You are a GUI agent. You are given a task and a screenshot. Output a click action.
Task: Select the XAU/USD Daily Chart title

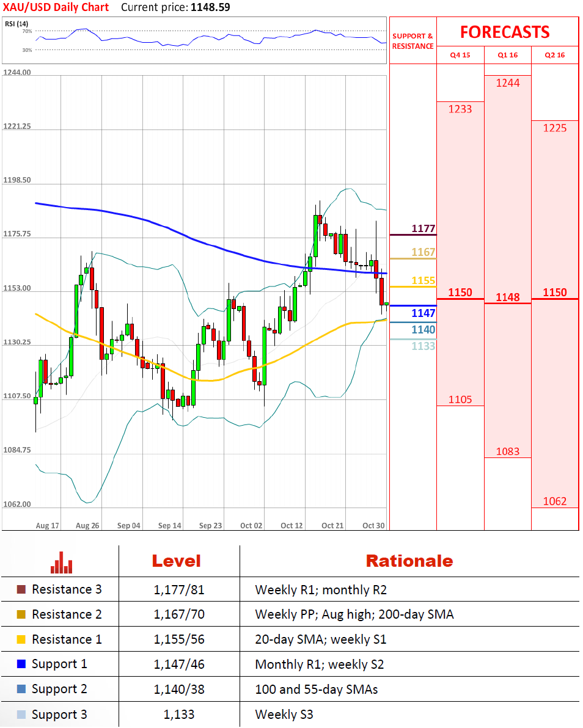56,7
